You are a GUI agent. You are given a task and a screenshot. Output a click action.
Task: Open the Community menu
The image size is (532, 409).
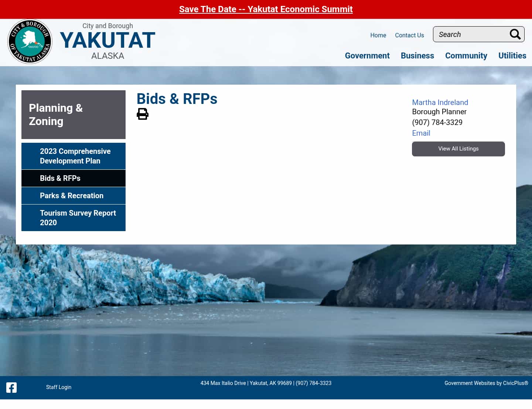466,55
